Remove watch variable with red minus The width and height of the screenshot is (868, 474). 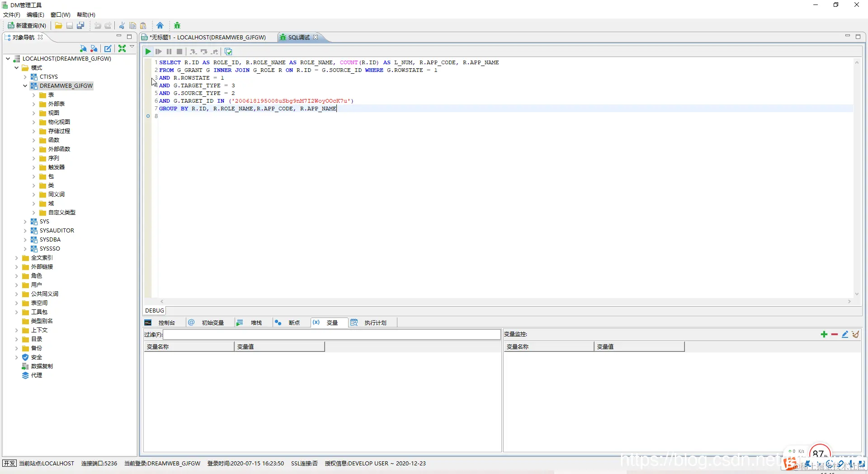click(x=835, y=334)
